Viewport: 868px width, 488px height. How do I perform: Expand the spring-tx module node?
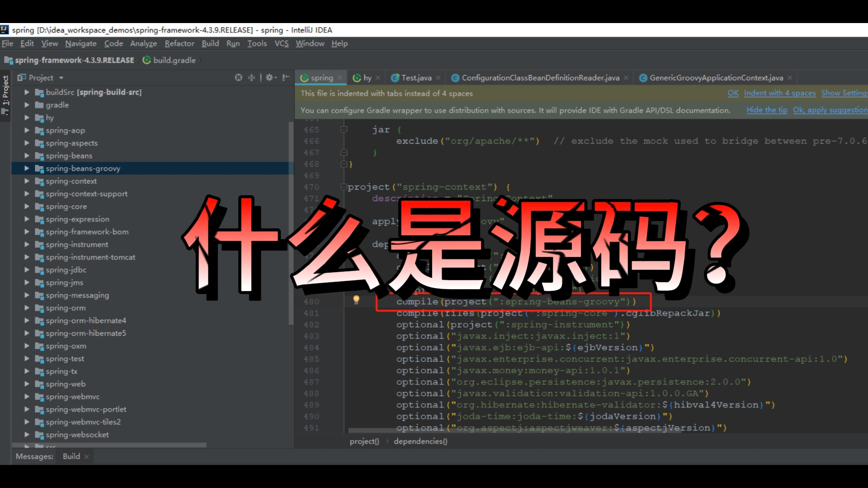pos(27,371)
